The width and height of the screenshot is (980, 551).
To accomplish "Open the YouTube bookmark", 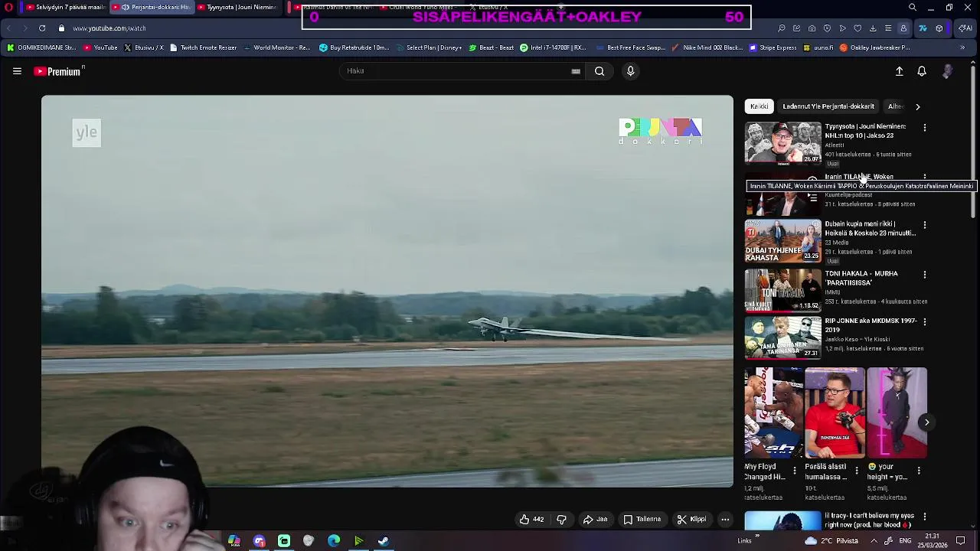I will pyautogui.click(x=100, y=47).
